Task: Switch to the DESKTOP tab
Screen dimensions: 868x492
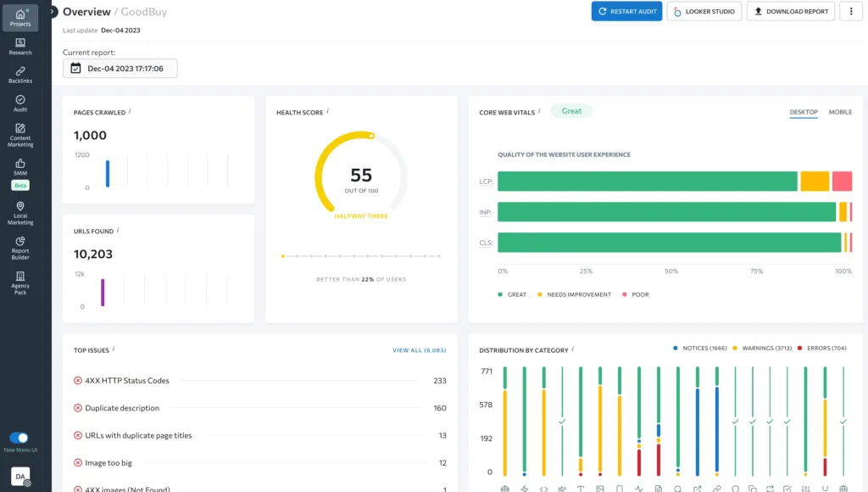Action: point(803,111)
